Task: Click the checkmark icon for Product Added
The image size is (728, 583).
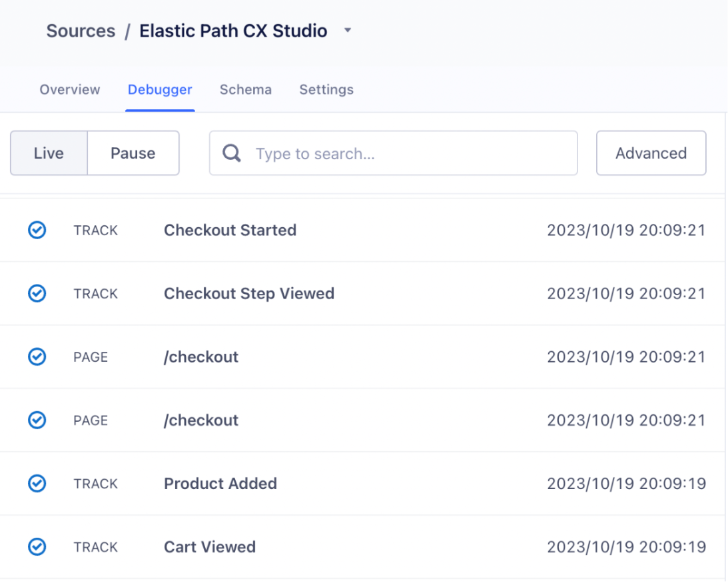Action: coord(37,484)
